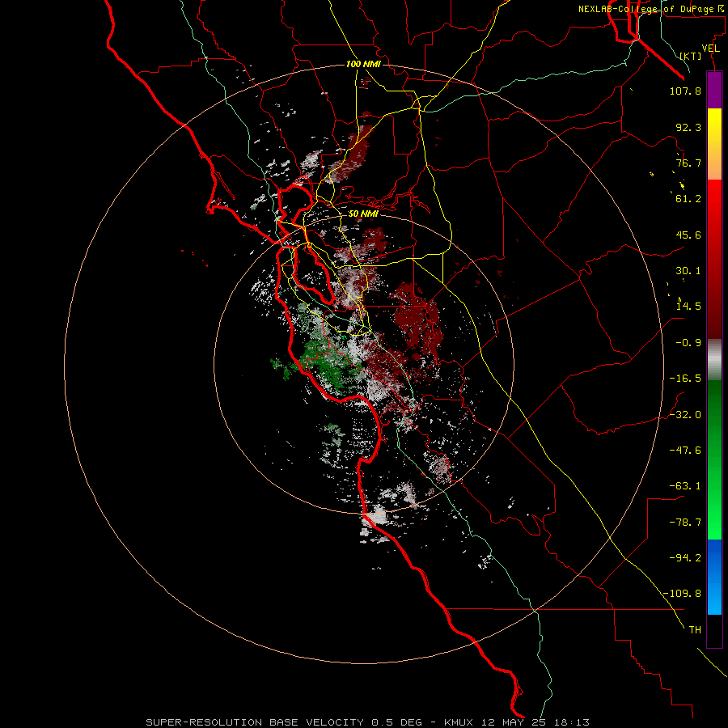Viewport: 728px width, 728px height.
Task: Click the NEXLAB-College of DuPage credit text
Action: click(650, 9)
